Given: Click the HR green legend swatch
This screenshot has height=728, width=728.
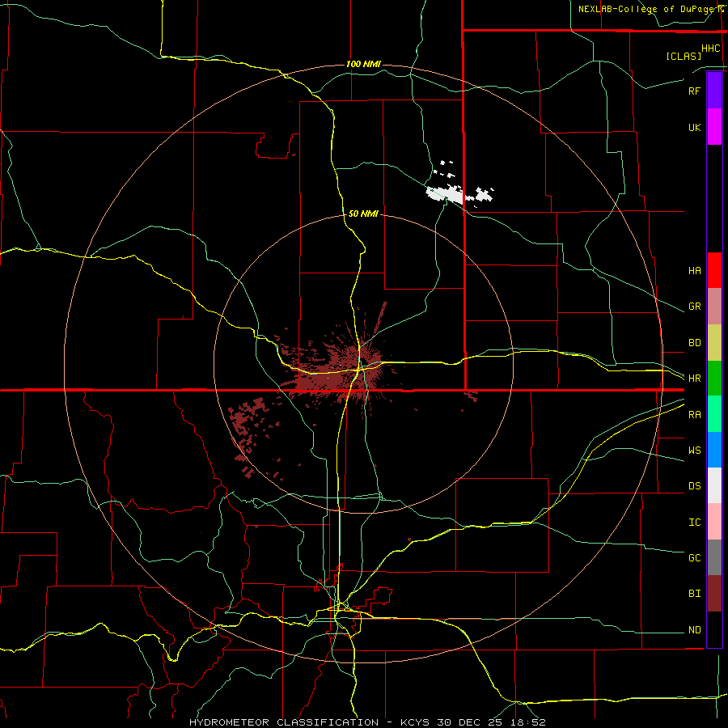Looking at the screenshot, I should 714,379.
